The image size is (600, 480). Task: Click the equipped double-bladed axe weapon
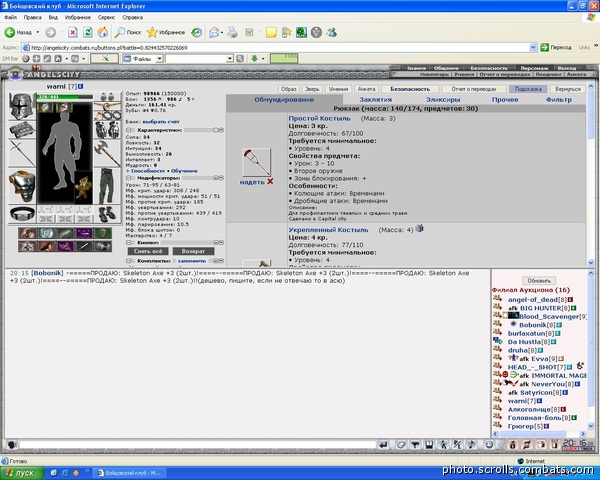click(x=107, y=153)
